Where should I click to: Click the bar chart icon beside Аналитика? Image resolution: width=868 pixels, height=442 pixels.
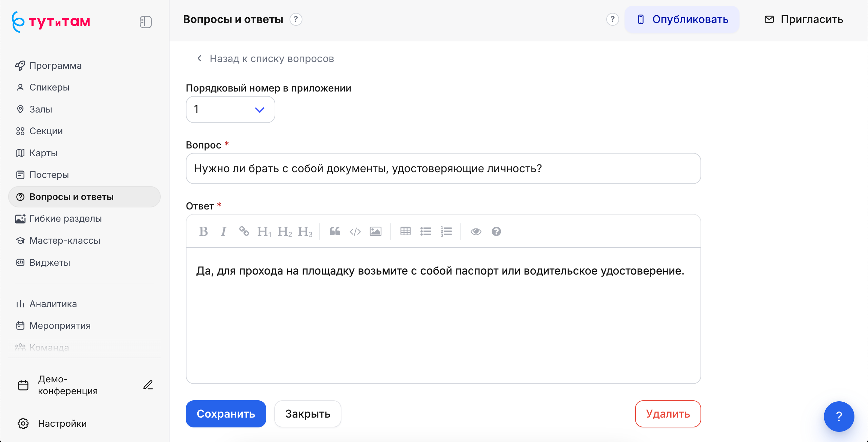pyautogui.click(x=20, y=304)
